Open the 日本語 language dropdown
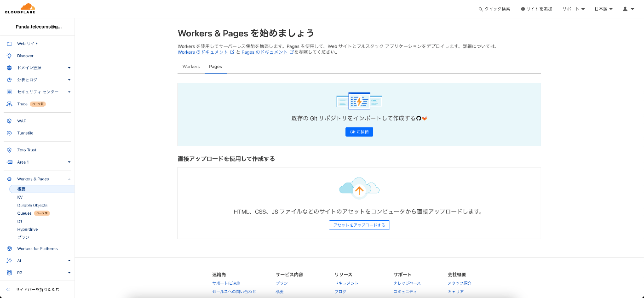644x298 pixels. pos(604,9)
